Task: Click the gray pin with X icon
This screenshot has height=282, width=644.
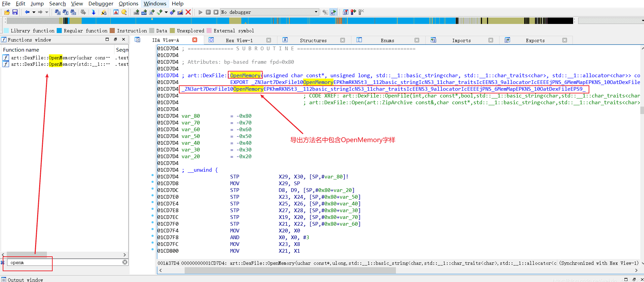Action: coord(361,12)
